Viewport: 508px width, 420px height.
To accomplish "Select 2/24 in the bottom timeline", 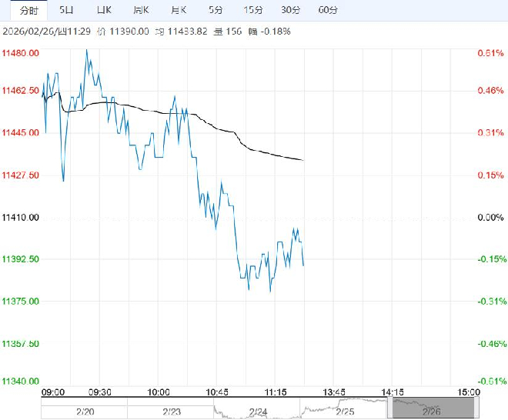I will point(257,412).
